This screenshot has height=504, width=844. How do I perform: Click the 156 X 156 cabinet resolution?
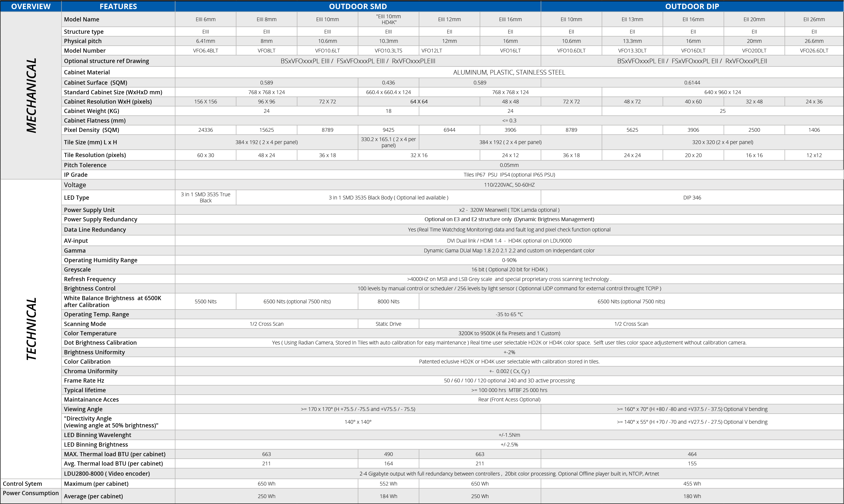coord(206,101)
